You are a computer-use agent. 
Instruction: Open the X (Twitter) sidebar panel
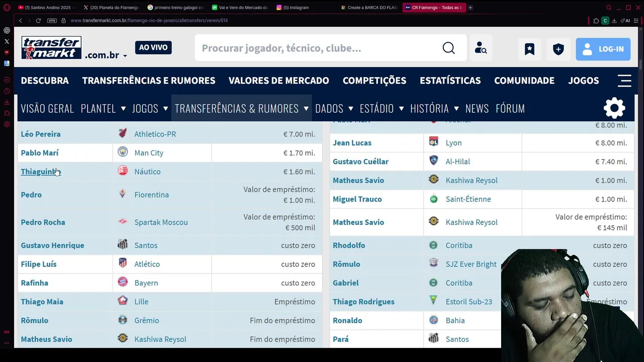click(x=7, y=41)
